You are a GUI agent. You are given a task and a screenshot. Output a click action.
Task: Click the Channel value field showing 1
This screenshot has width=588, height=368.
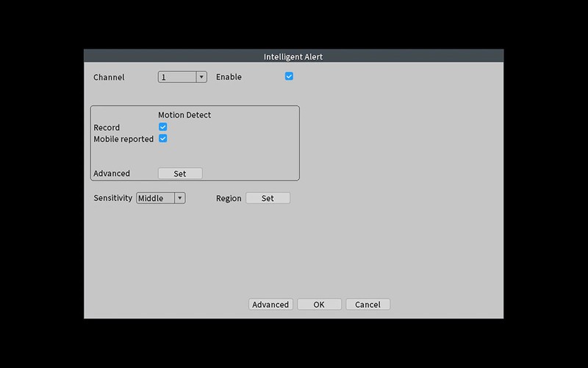[176, 77]
